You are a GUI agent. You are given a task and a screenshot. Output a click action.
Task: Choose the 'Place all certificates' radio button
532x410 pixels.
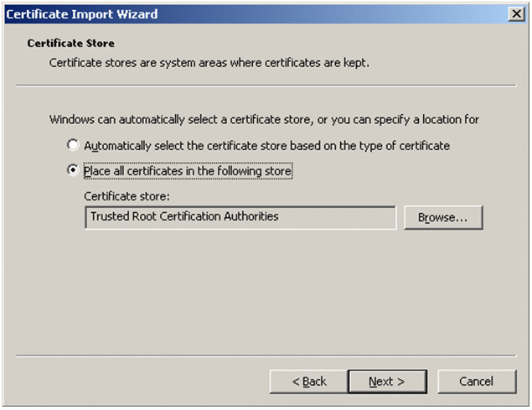click(x=74, y=171)
